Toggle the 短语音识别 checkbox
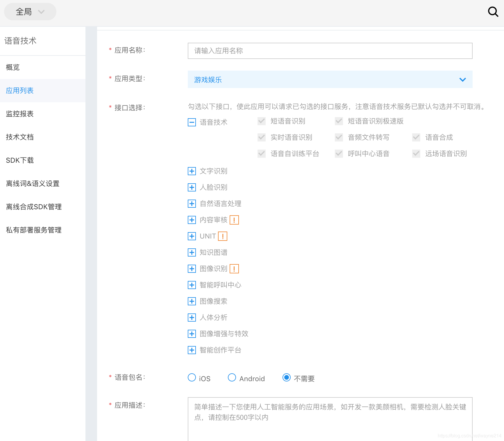This screenshot has height=441, width=504. (262, 121)
